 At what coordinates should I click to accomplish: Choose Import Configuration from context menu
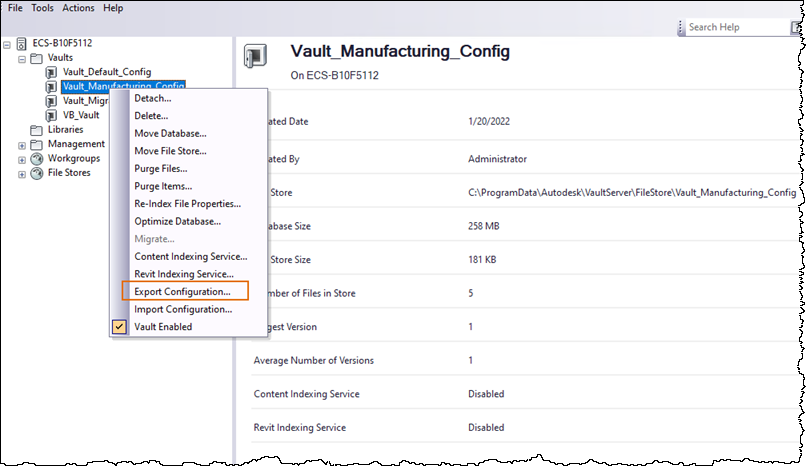pos(183,309)
